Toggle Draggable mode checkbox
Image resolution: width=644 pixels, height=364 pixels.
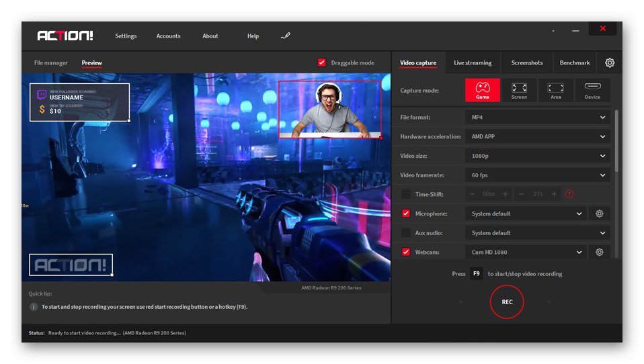coord(321,62)
